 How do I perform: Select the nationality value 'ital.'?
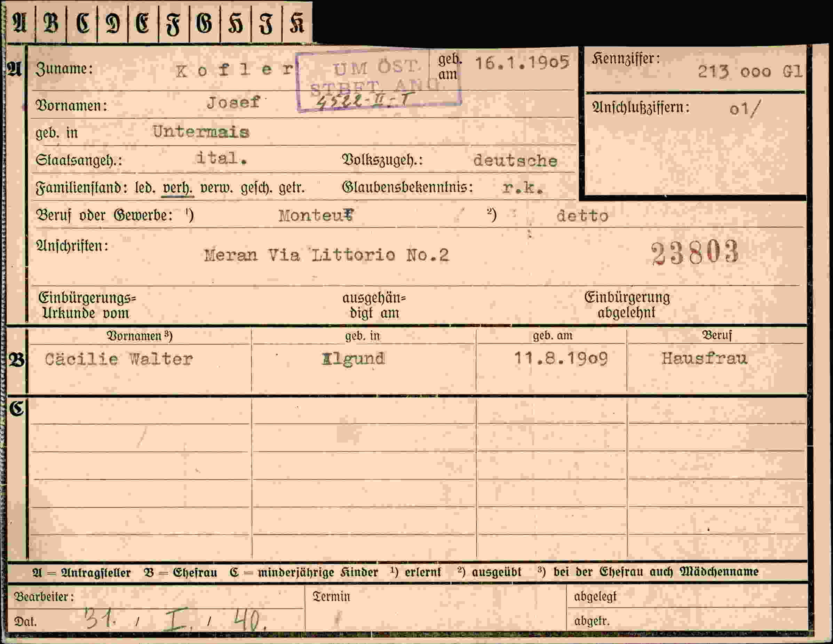222,158
